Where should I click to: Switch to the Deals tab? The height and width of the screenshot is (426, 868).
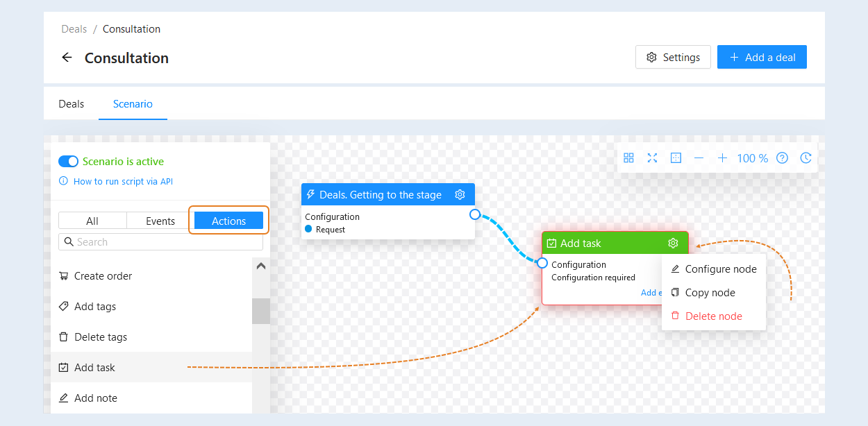pos(71,103)
